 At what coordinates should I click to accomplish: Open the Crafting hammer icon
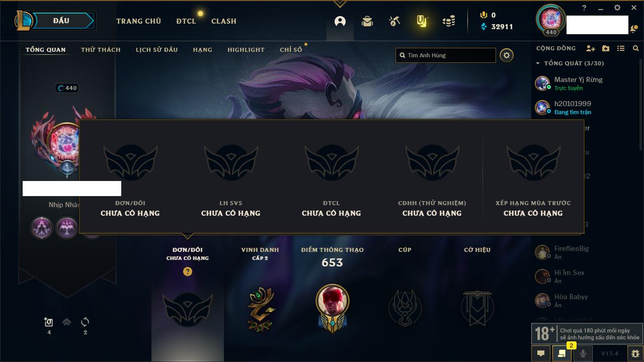[394, 21]
